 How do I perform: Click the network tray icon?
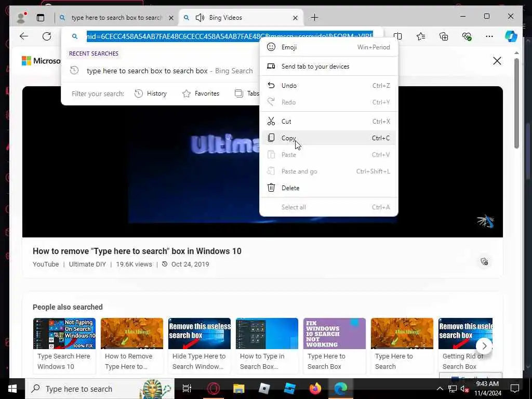(x=453, y=389)
